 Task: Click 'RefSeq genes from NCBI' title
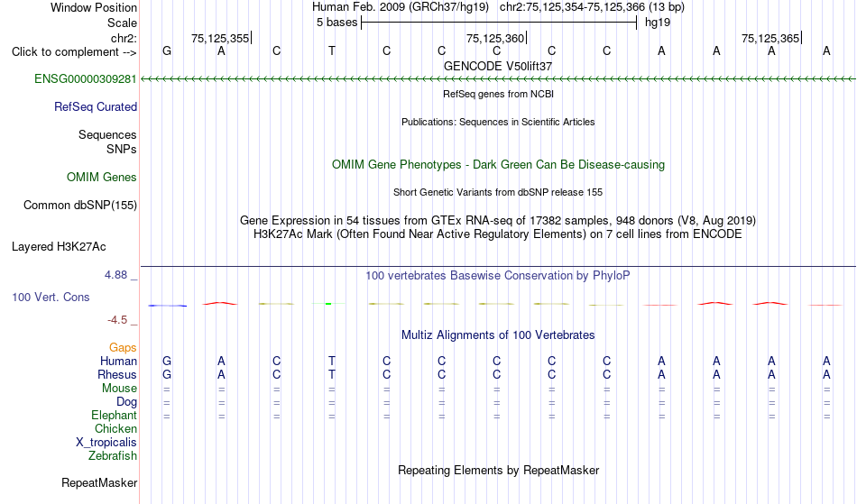click(498, 94)
